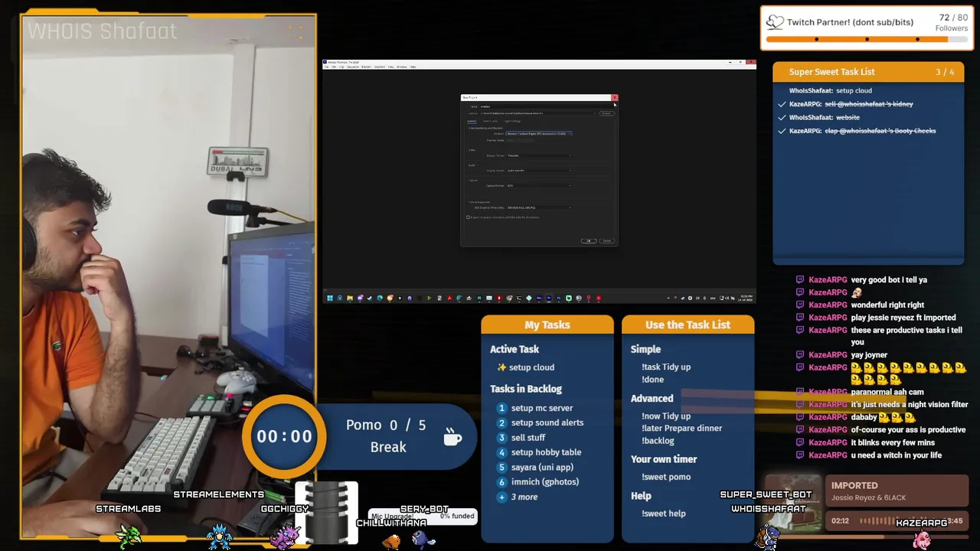
Task: Open the HDR Graphics White dropdown
Action: click(539, 207)
